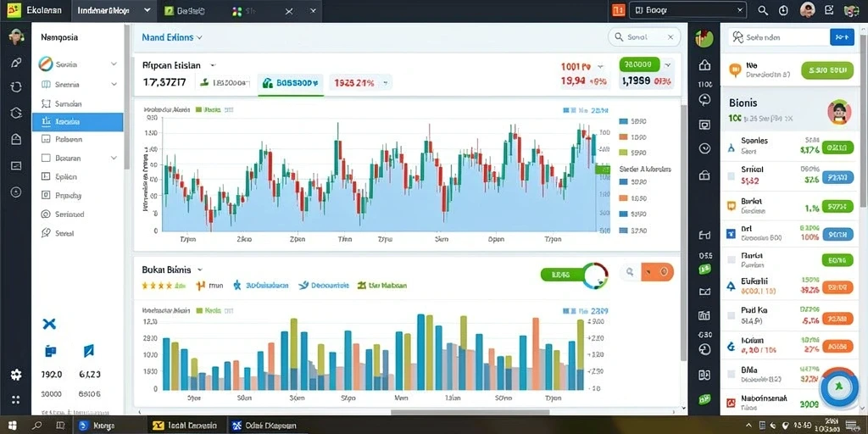Click the note/edit icon in title bar
868x434 pixels.
coord(829,10)
